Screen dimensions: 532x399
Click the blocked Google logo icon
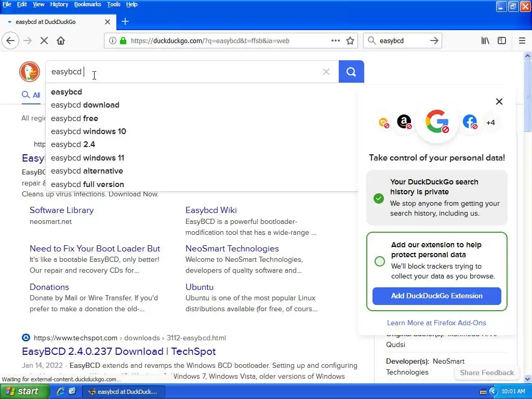(x=437, y=121)
